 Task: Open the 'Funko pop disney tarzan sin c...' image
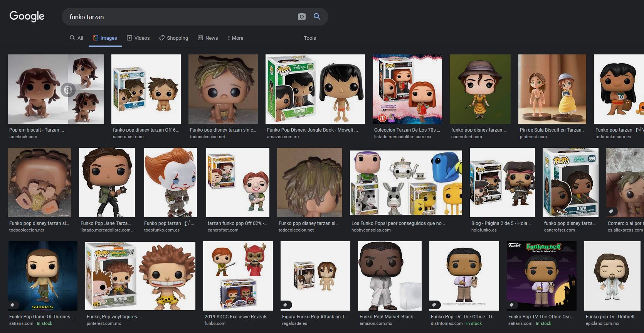223,89
